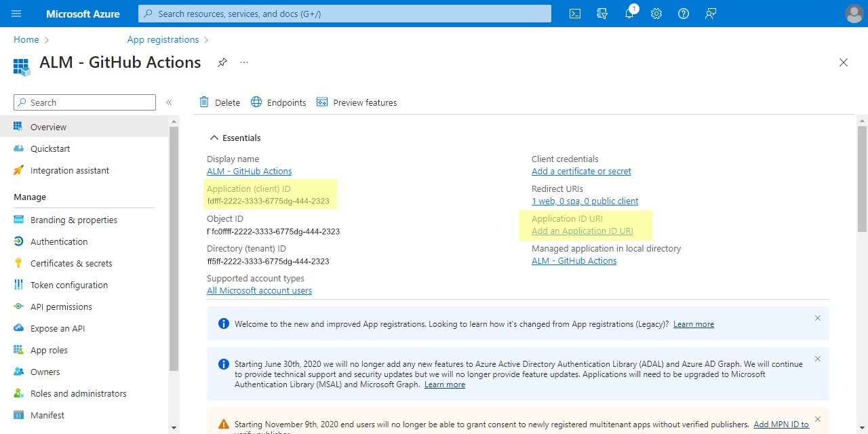Open the help and support menu
The image size is (868, 434).
[x=683, y=14]
